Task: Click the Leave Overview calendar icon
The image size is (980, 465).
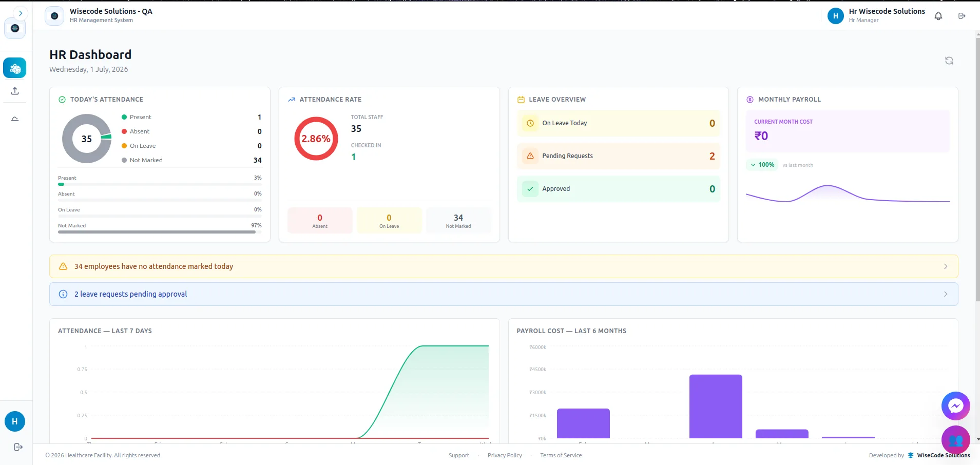Action: pyautogui.click(x=521, y=100)
